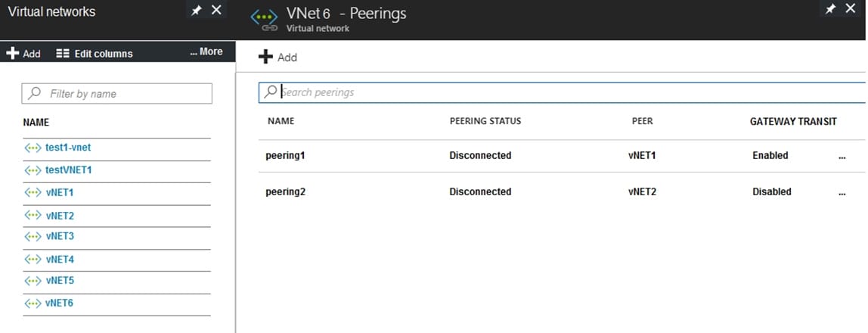Click the test1-vnet network icon

[x=33, y=148]
